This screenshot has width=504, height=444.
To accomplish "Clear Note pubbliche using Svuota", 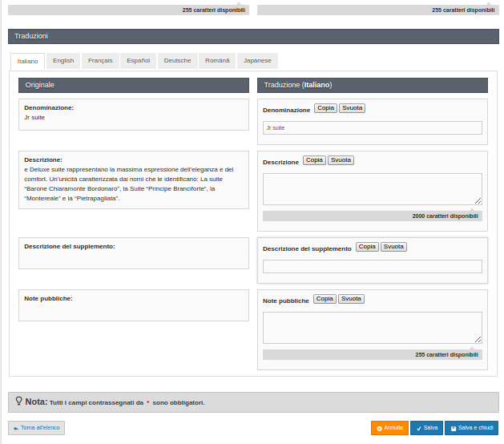I will (351, 299).
